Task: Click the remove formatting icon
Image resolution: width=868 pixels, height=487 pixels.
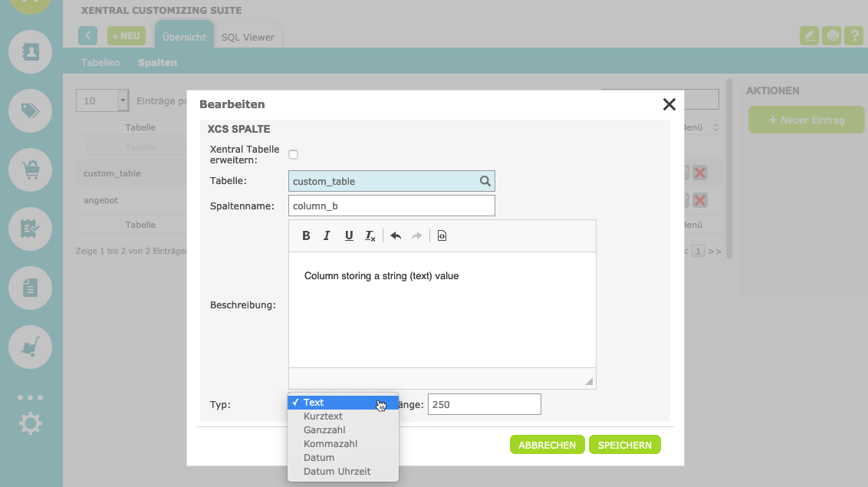Action: point(370,235)
